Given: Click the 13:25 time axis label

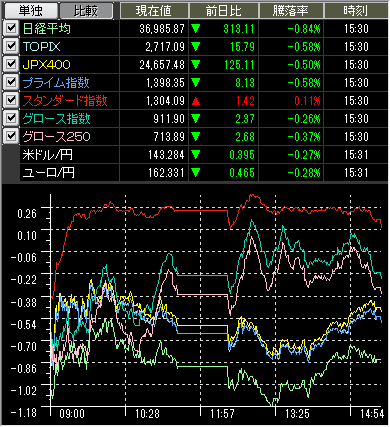Looking at the screenshot, I should pyautogui.click(x=297, y=414).
